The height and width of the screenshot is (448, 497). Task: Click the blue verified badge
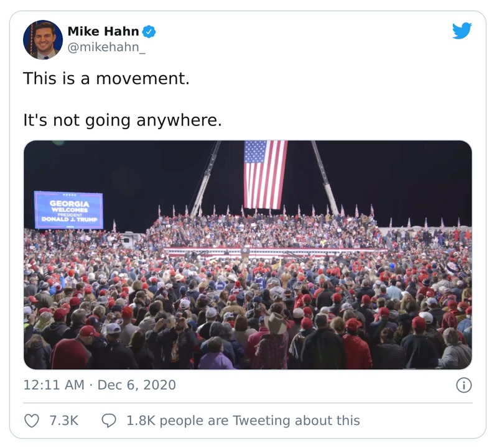[x=149, y=31]
